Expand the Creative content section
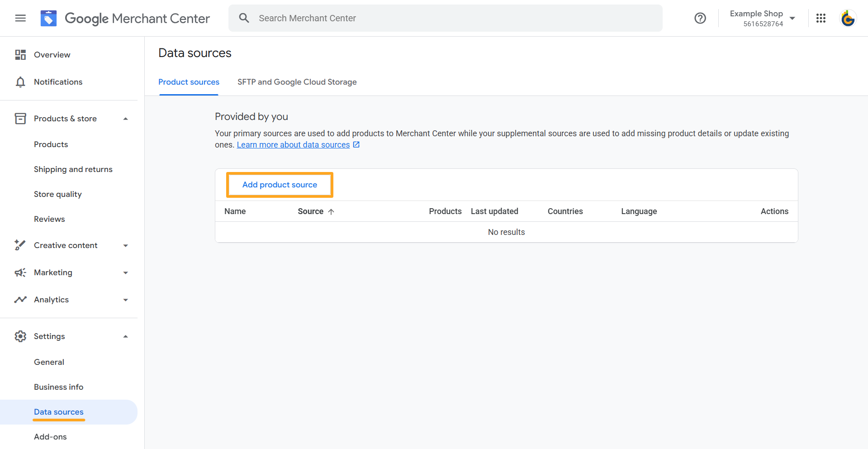The height and width of the screenshot is (449, 868). tap(126, 245)
